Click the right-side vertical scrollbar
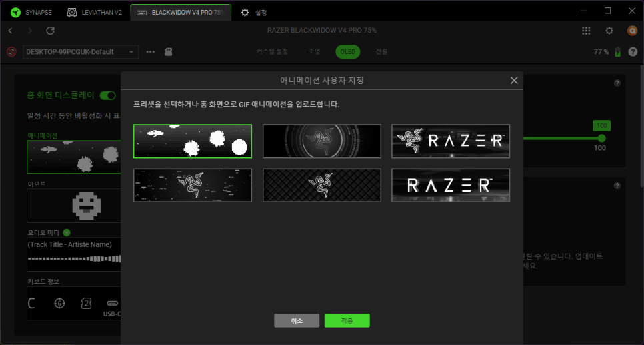The height and width of the screenshot is (345, 644). tap(641, 127)
